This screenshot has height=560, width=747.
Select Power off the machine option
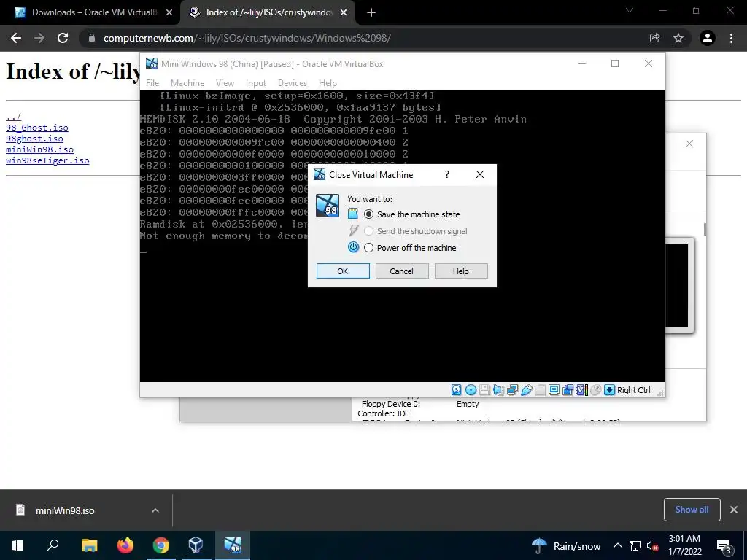pyautogui.click(x=411, y=248)
